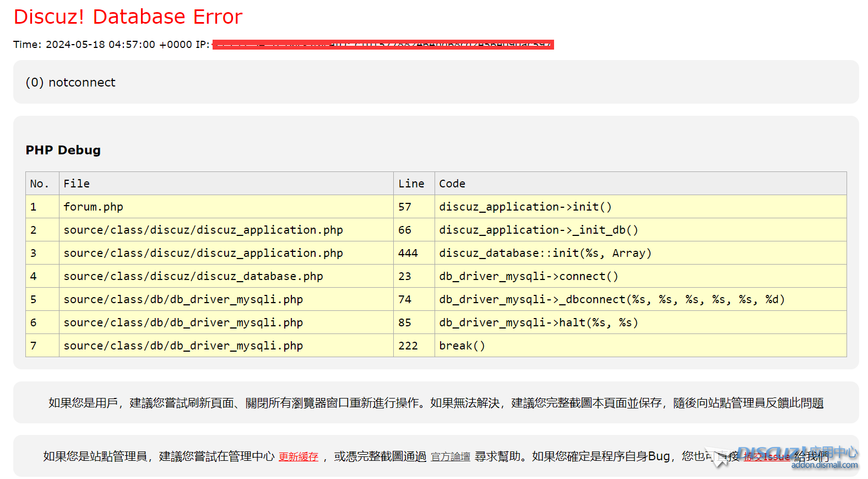
Task: Click the 'db_driver_mysqli->halt(%s, %s)' cell
Action: point(641,322)
